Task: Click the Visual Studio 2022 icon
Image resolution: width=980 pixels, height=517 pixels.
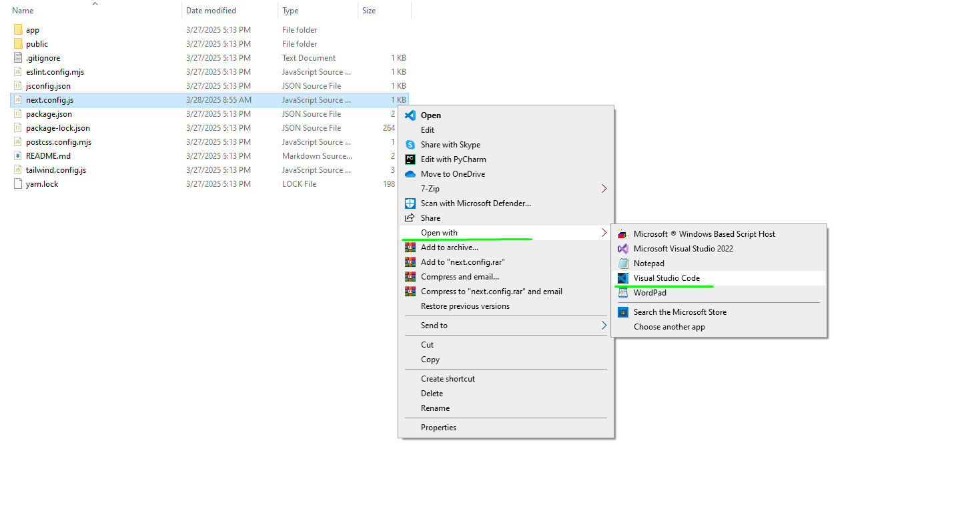Action: (x=623, y=249)
